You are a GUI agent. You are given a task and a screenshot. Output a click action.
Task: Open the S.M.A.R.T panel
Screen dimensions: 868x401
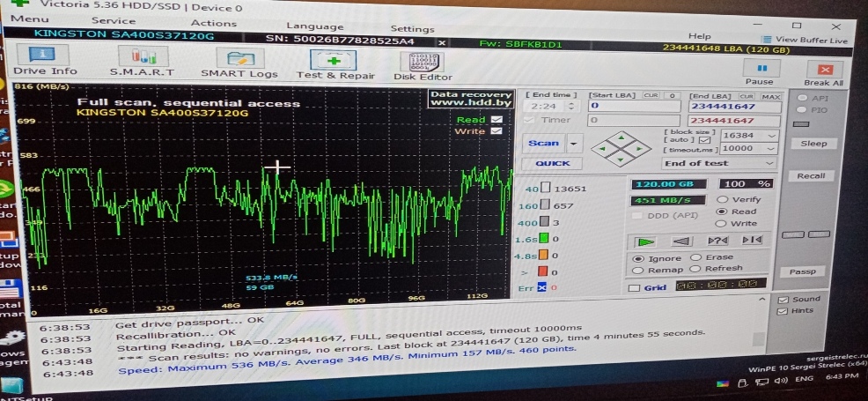point(143,61)
